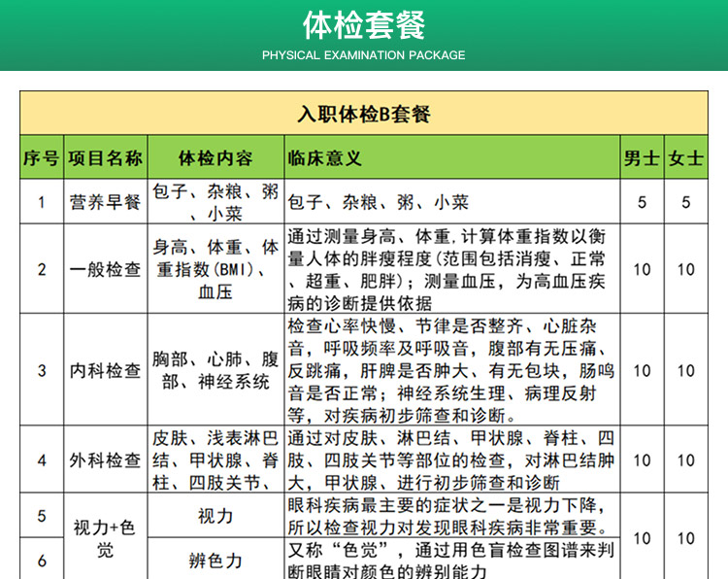728x579 pixels.
Task: Click the BMI exam content cell in row 2
Action: click(x=215, y=269)
